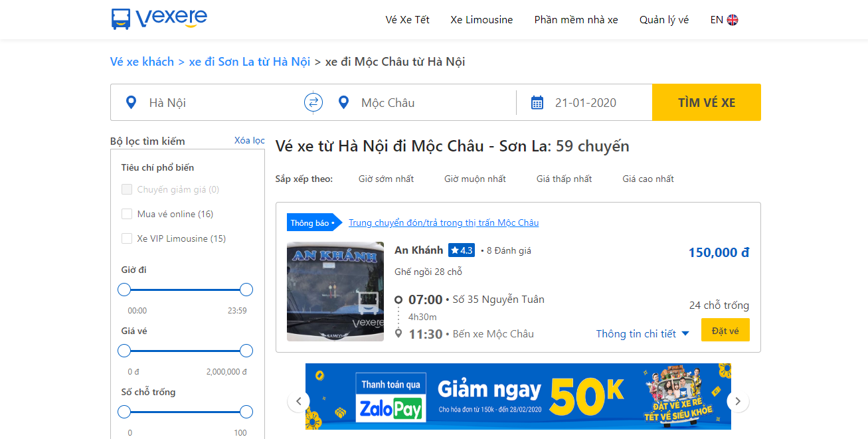The height and width of the screenshot is (439, 868).
Task: Click the Mộc Châu location pin icon
Action: pos(343,102)
